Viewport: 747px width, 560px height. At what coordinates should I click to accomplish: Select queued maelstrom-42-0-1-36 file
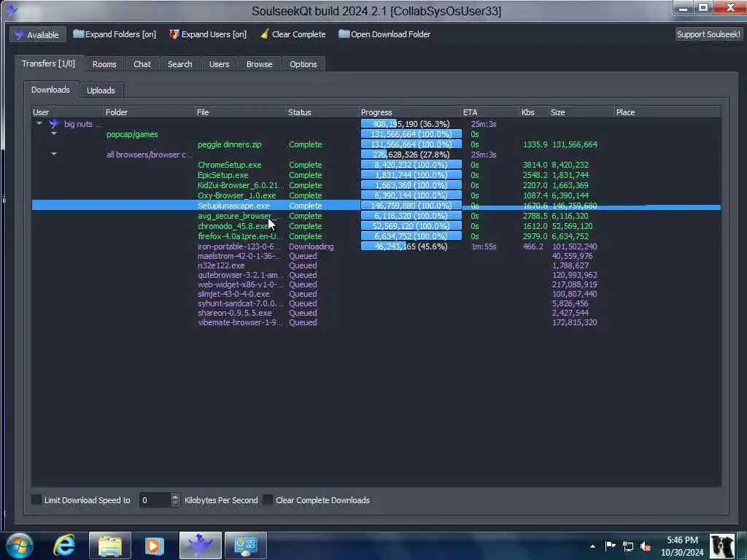point(376,256)
